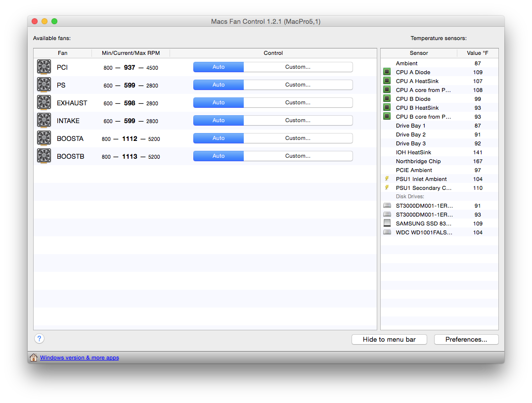Click the Fan column header
Viewport: 532px width, 403px height.
(62, 53)
